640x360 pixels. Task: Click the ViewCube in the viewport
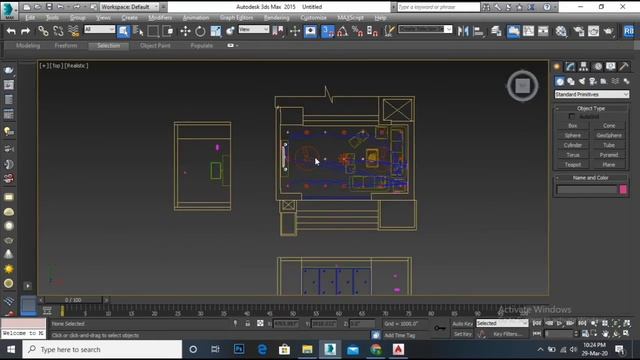523,86
